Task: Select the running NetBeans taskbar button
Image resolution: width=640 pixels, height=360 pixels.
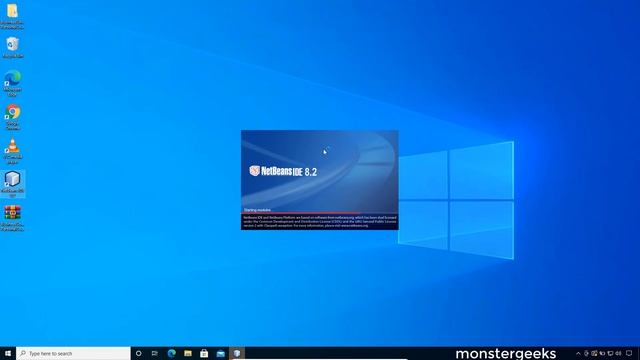Action: click(x=237, y=353)
